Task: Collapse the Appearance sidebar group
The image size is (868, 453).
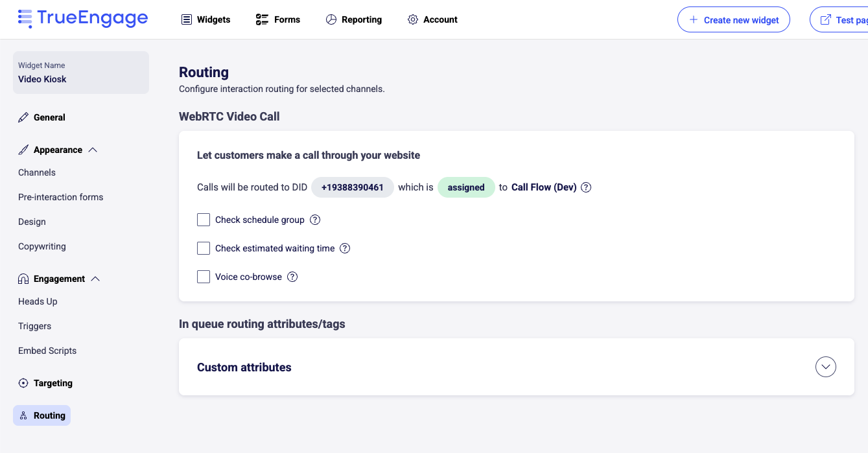Action: (x=93, y=150)
